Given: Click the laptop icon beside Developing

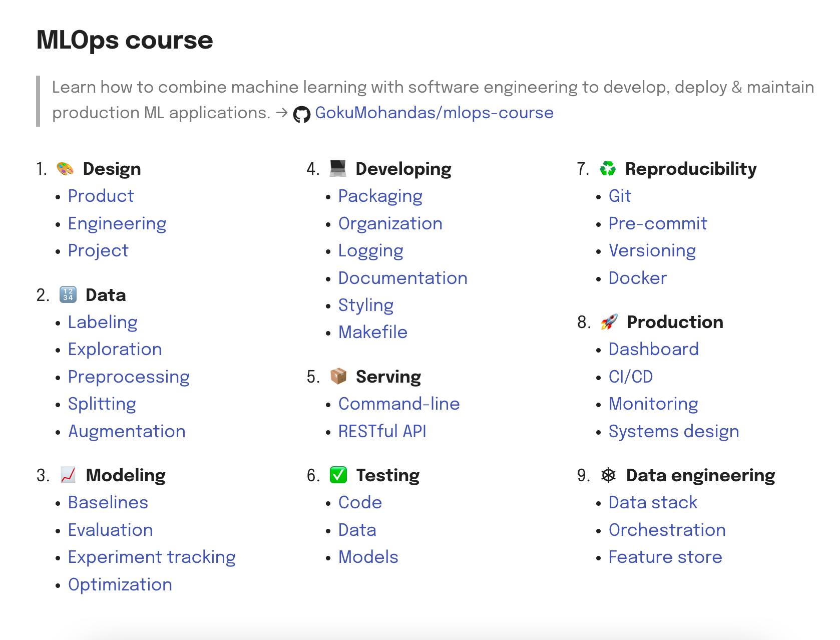Looking at the screenshot, I should pos(338,168).
